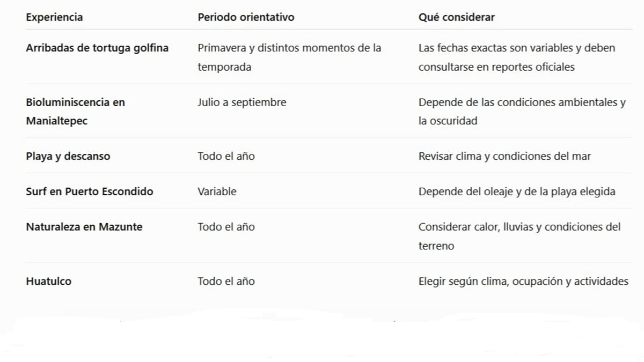Click the Qué considerar column header

[x=457, y=17]
